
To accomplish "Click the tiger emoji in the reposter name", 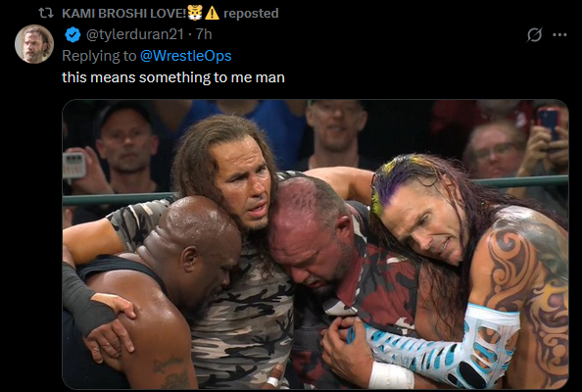I will pyautogui.click(x=195, y=13).
